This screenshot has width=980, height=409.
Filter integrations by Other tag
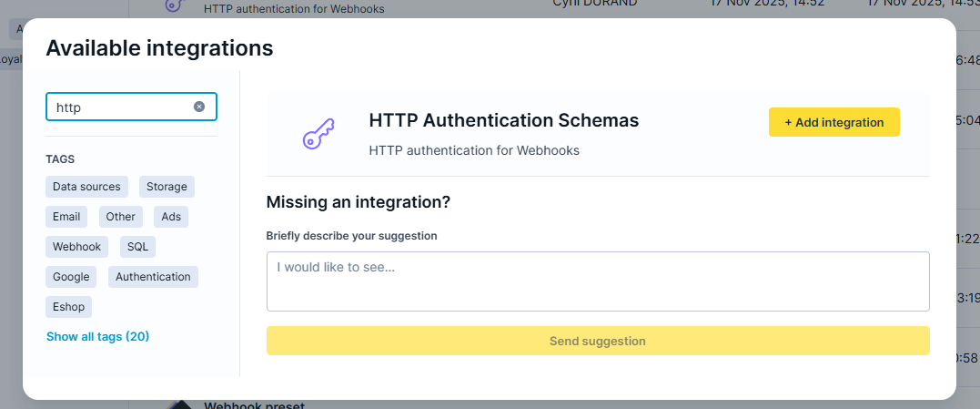(120, 217)
